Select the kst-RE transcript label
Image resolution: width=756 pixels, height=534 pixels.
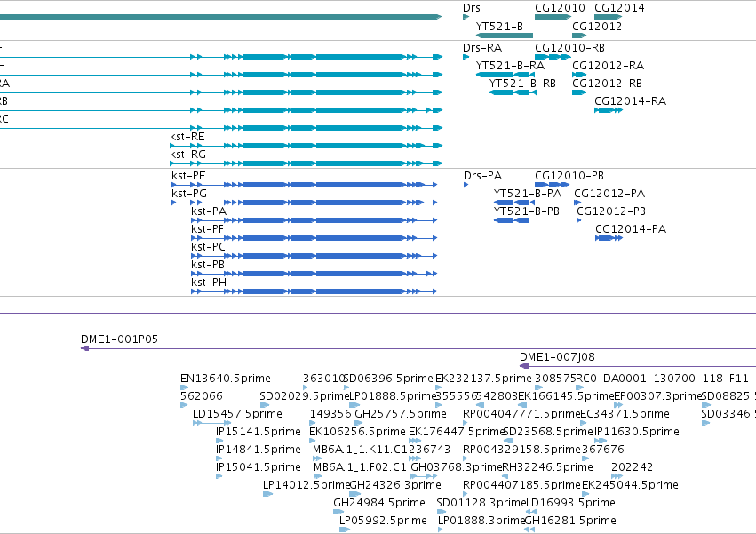187,137
